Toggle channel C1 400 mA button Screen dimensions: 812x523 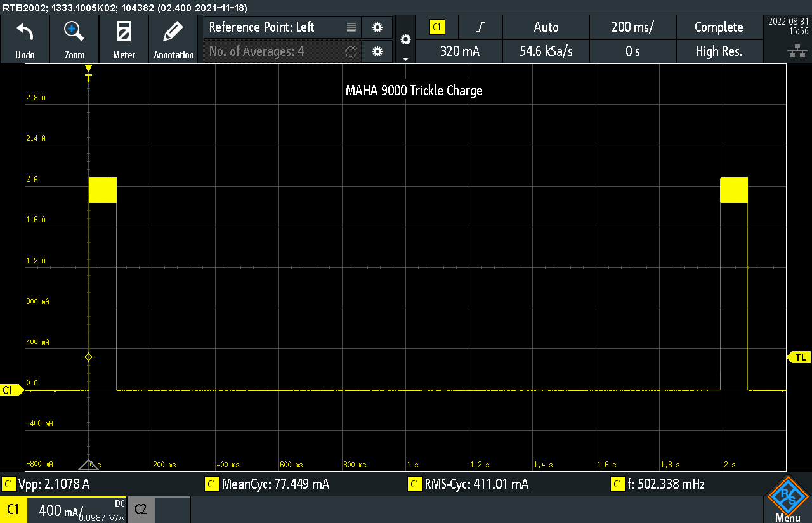coord(63,510)
